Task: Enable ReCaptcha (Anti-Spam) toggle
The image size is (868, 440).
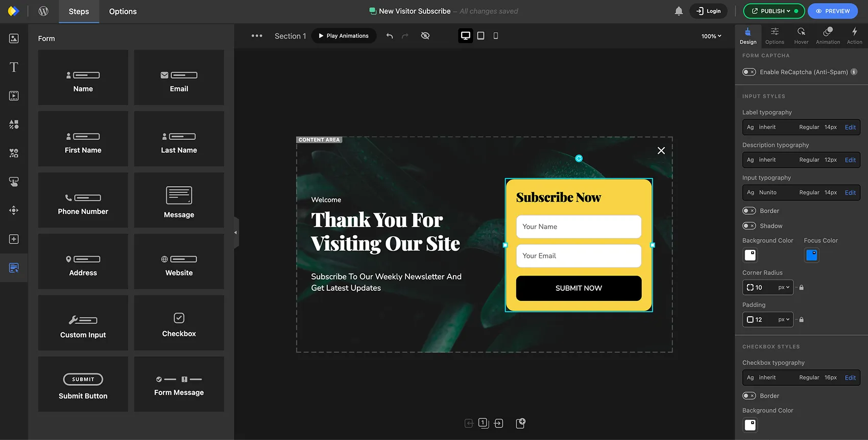Action: pyautogui.click(x=749, y=72)
